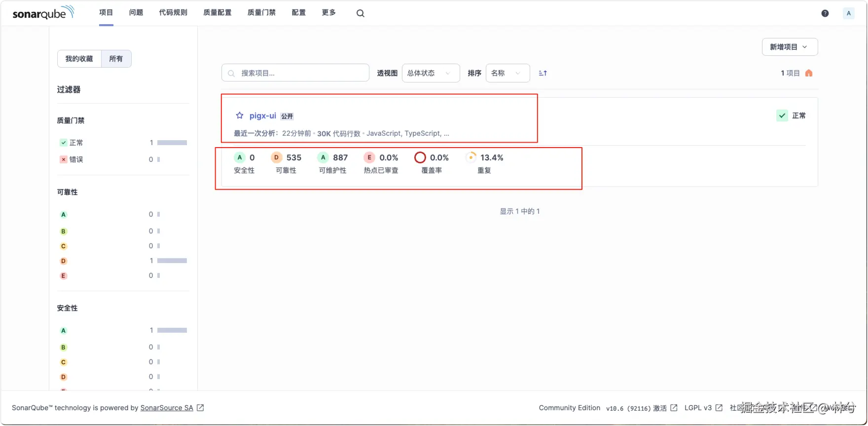Filter 可靠性 by rating B
This screenshot has height=426, width=868.
pyautogui.click(x=123, y=231)
